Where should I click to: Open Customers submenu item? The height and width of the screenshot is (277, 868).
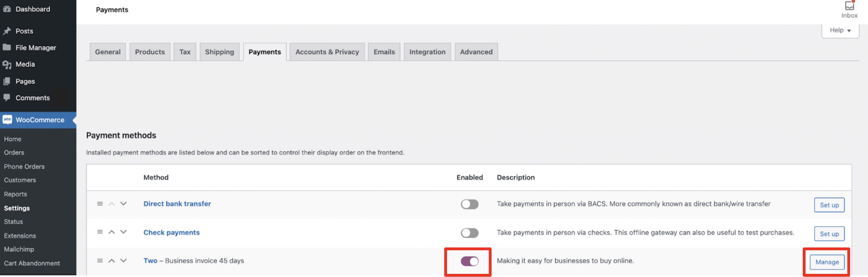pos(20,180)
